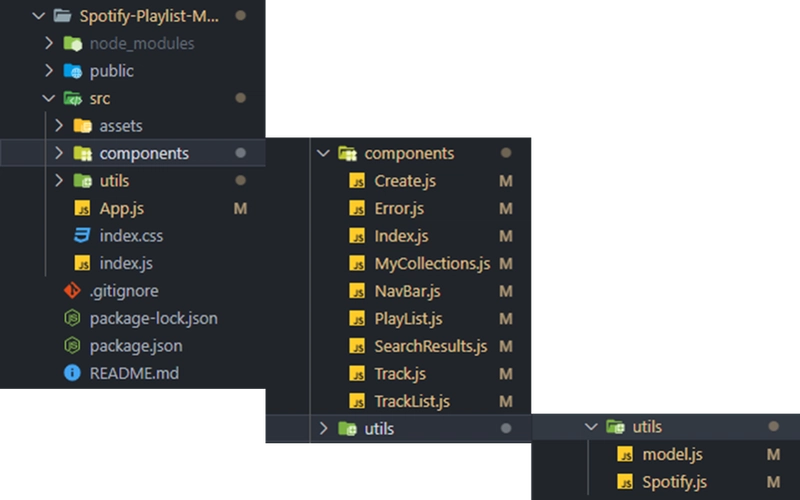Click the Node icon beside package.json
800x500 pixels.
pos(72,346)
